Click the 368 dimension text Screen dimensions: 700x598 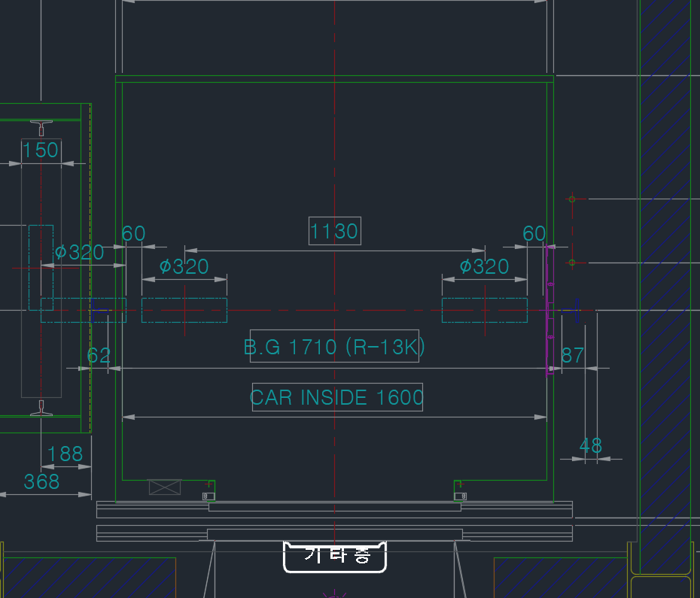click(x=41, y=482)
